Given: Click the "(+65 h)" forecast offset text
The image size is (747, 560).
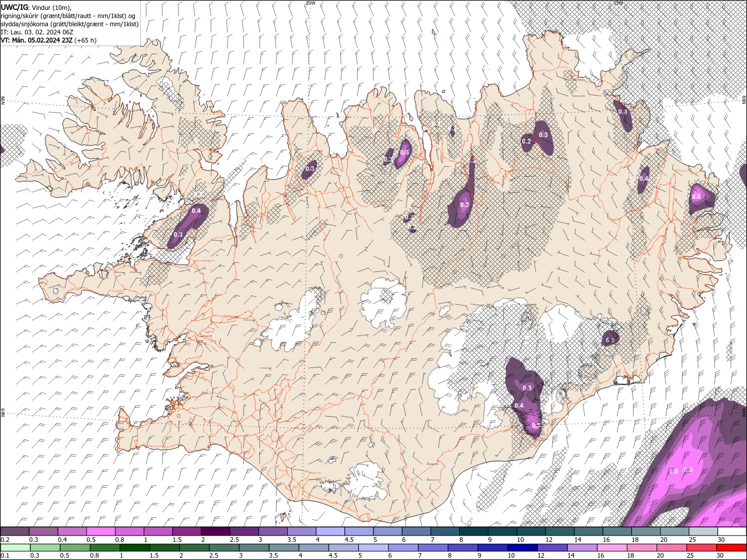Looking at the screenshot, I should (86, 40).
